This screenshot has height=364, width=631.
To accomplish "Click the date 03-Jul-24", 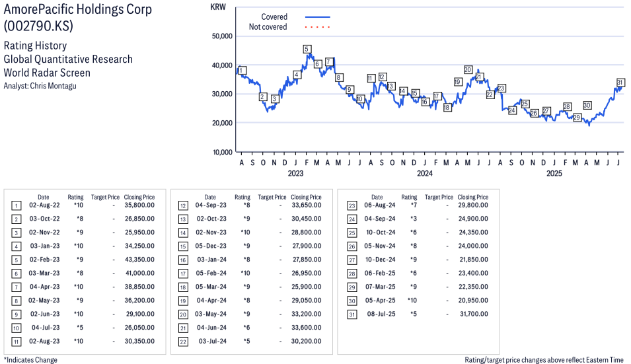I will [213, 341].
